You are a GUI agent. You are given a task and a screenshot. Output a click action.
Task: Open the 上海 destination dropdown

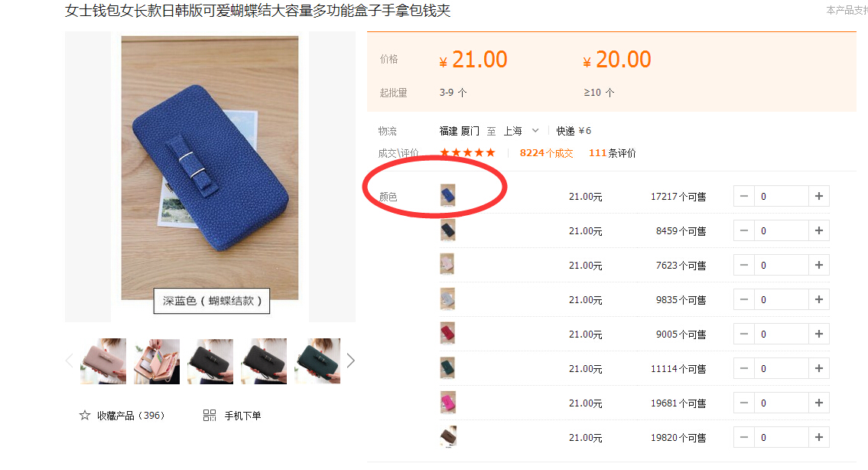point(521,131)
